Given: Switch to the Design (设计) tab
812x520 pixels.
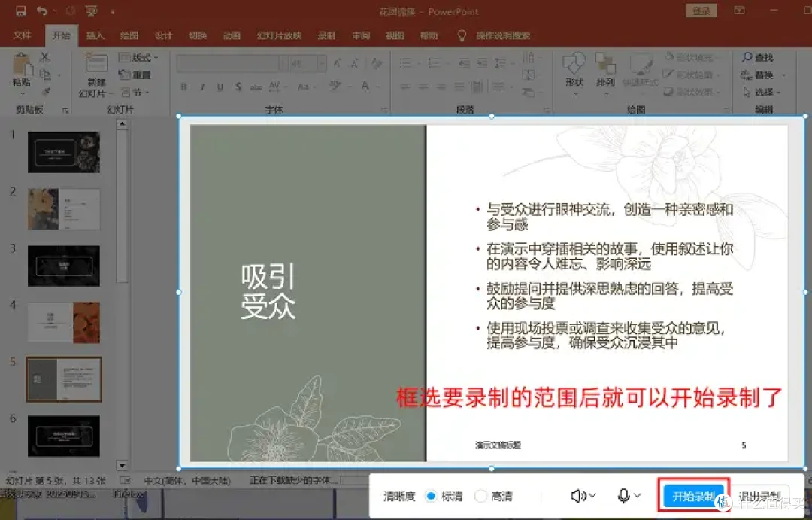Looking at the screenshot, I should (x=163, y=35).
